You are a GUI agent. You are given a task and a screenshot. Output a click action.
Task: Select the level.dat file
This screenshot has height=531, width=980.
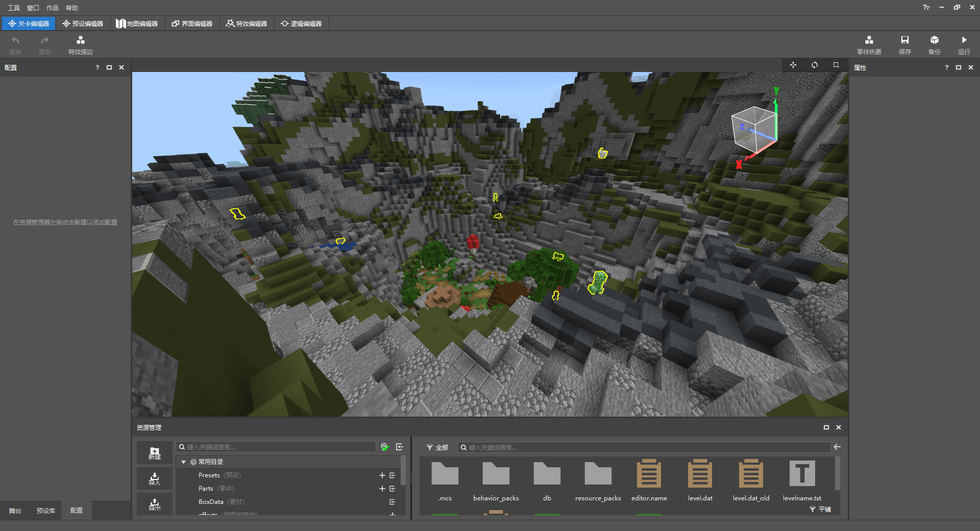700,480
